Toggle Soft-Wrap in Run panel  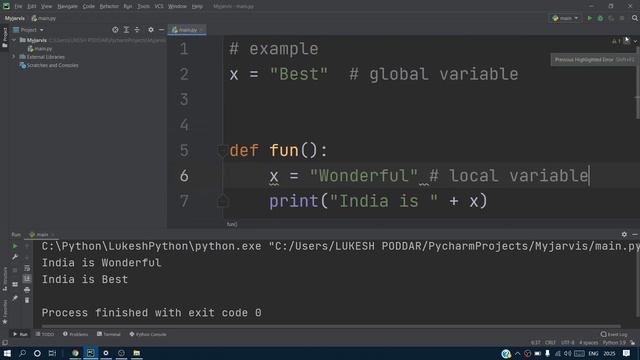[27, 268]
